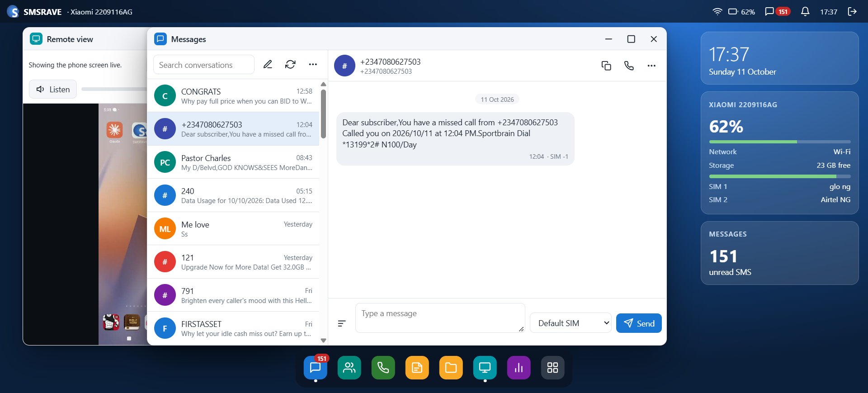
Task: Click the conversation list scrollbar thumb
Action: coord(323,114)
